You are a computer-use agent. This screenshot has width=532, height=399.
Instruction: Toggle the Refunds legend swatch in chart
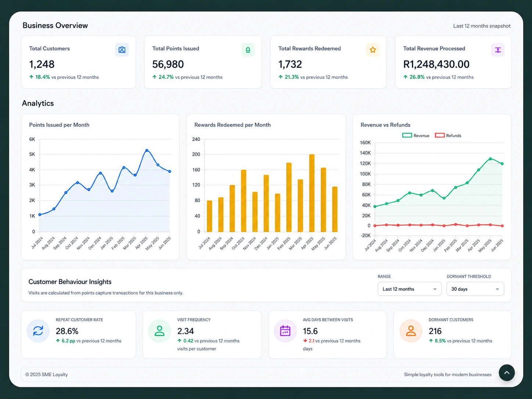pos(440,136)
